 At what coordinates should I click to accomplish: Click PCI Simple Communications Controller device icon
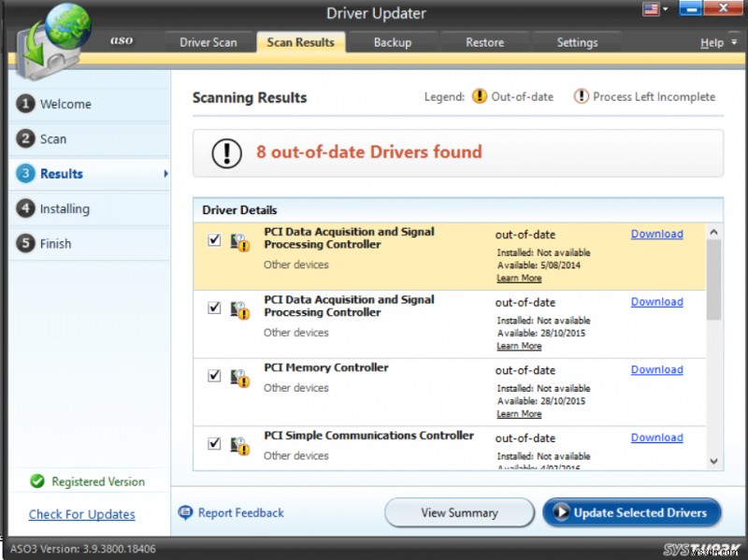[240, 446]
